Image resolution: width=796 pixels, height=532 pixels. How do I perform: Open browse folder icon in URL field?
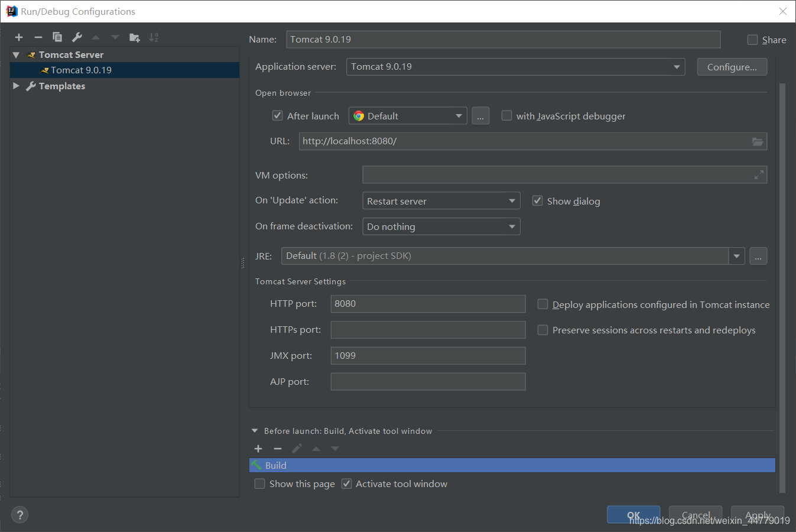pyautogui.click(x=758, y=141)
